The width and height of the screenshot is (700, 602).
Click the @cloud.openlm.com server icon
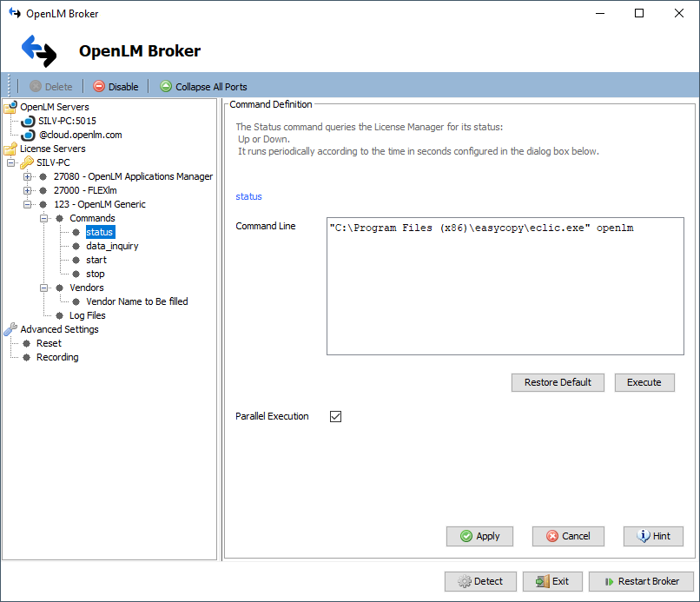pyautogui.click(x=28, y=135)
